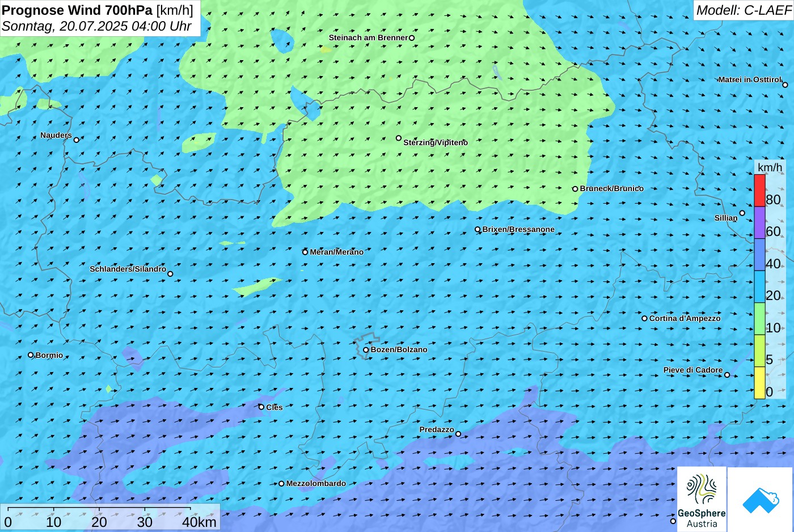Select the Brixen/Bressanone location marker
This screenshot has height=532, width=794.
pos(478,230)
